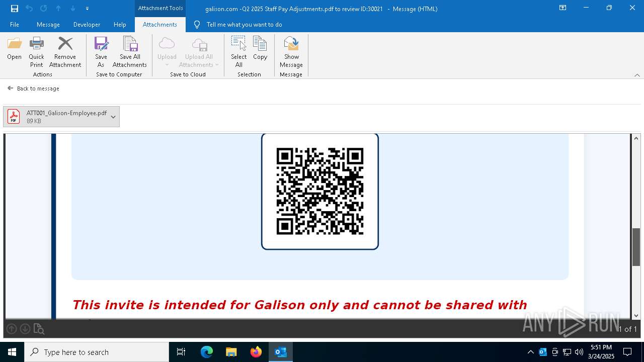
Task: Click the taskbar search box
Action: click(97, 352)
